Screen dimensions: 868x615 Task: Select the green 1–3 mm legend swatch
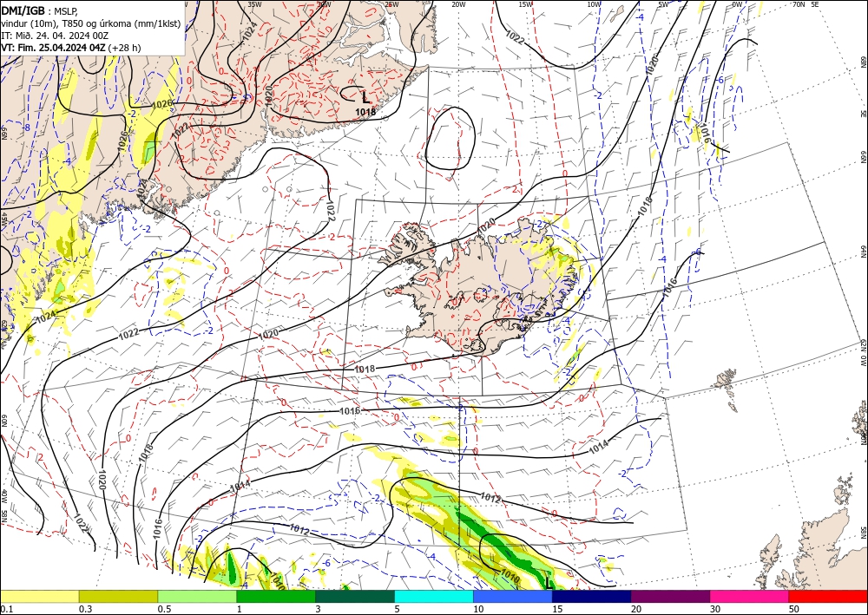(x=276, y=596)
